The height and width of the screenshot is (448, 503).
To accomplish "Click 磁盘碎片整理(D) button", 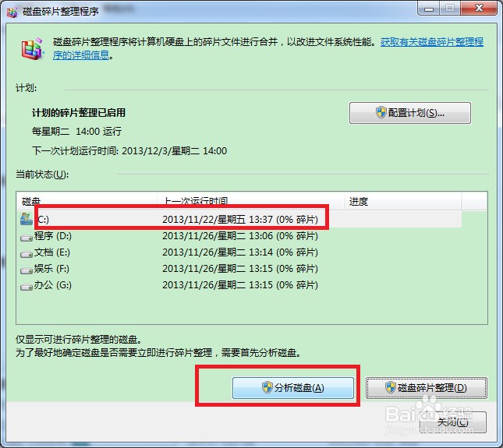I will [x=427, y=388].
